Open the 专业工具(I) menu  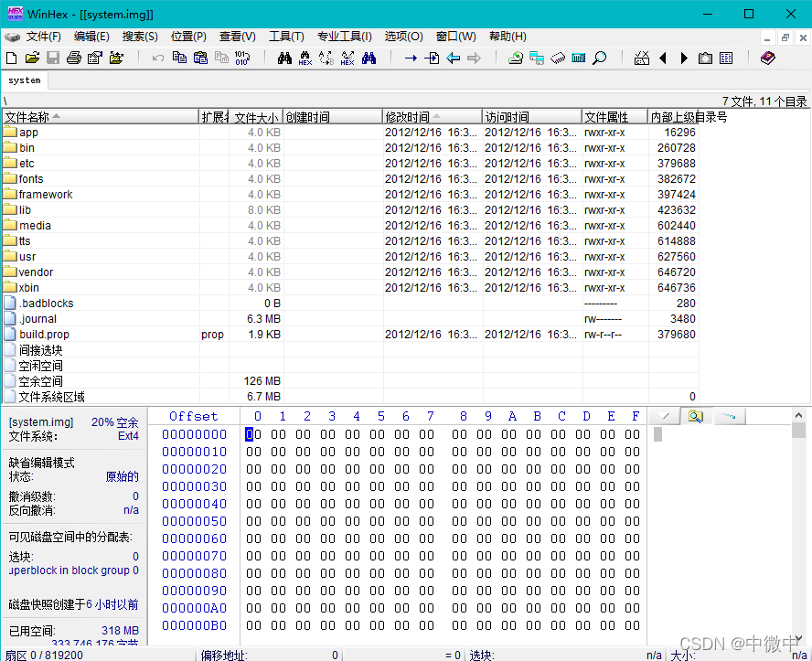[345, 37]
